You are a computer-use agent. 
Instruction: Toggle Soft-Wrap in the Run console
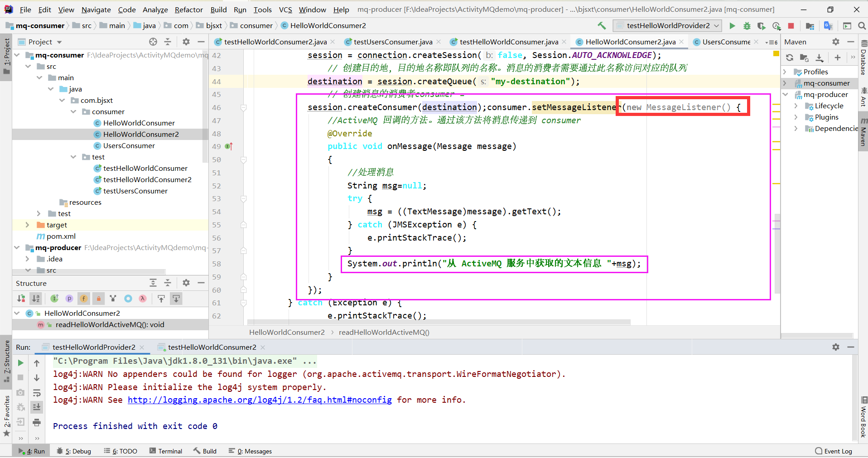pyautogui.click(x=37, y=393)
